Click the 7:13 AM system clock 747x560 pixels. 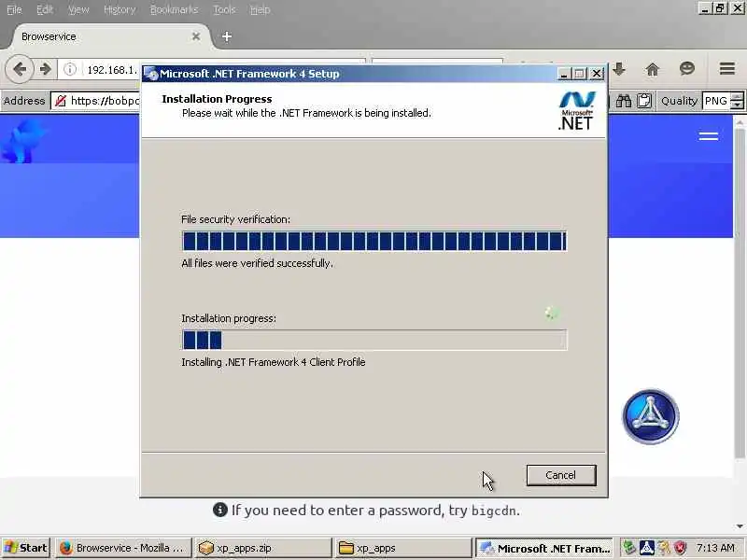715,548
